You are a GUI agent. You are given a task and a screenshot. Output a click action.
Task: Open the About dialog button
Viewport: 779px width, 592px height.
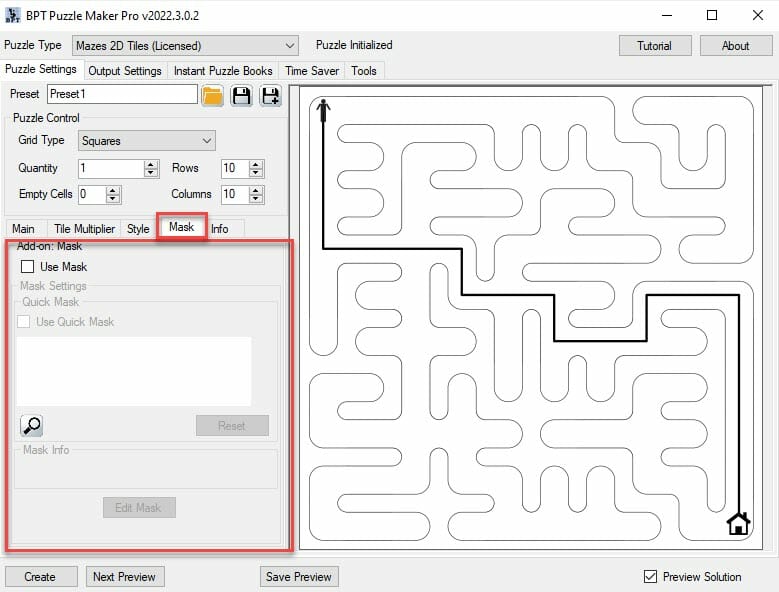click(x=736, y=46)
